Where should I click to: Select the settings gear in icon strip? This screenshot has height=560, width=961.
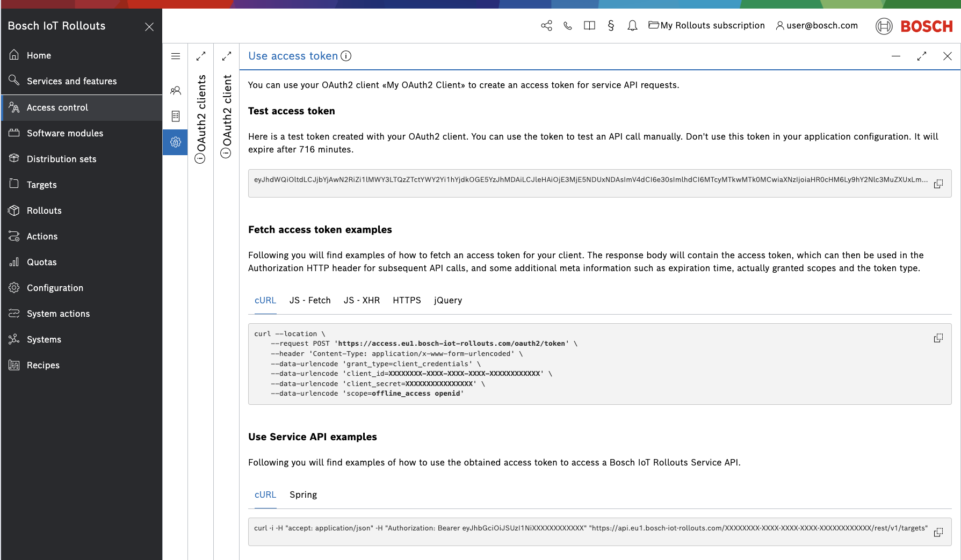point(176,142)
